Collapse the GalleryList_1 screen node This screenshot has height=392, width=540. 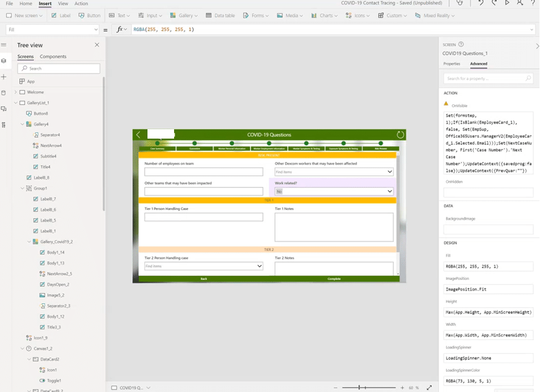coord(16,103)
